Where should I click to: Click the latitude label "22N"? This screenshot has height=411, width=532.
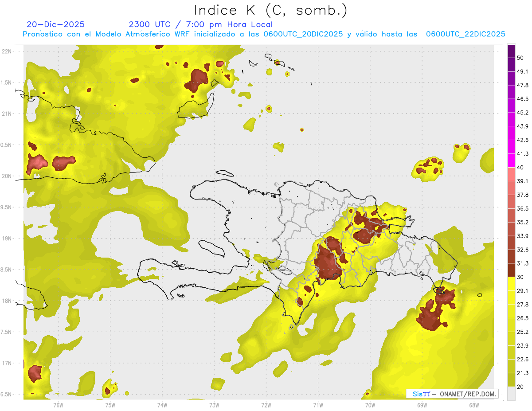[x=7, y=51]
